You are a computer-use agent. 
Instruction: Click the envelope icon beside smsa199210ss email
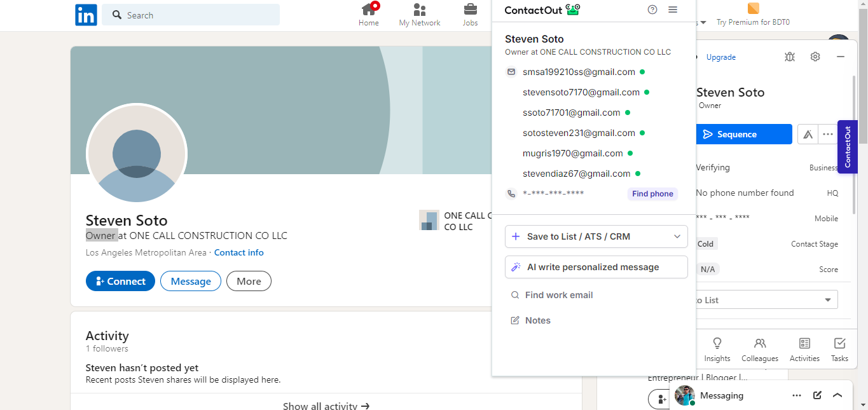[511, 72]
